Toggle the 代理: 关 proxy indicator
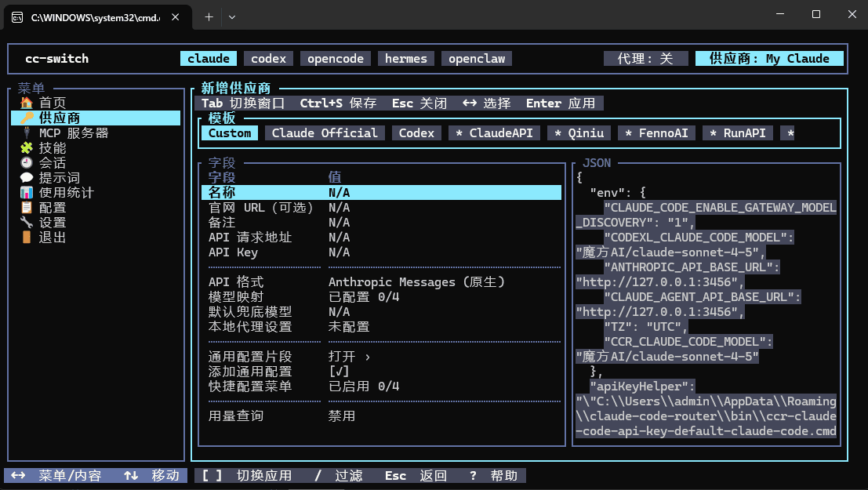Screen dimensions: 868x490 click(x=645, y=59)
